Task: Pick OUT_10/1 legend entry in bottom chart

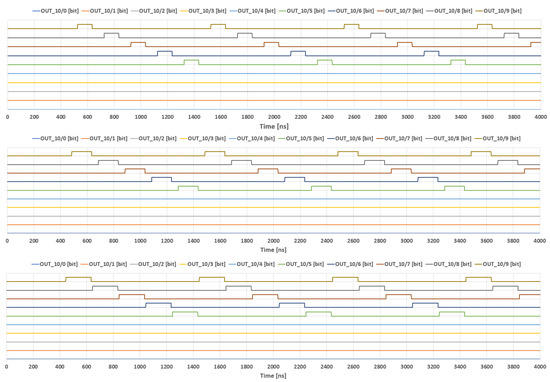Action: pos(104,264)
